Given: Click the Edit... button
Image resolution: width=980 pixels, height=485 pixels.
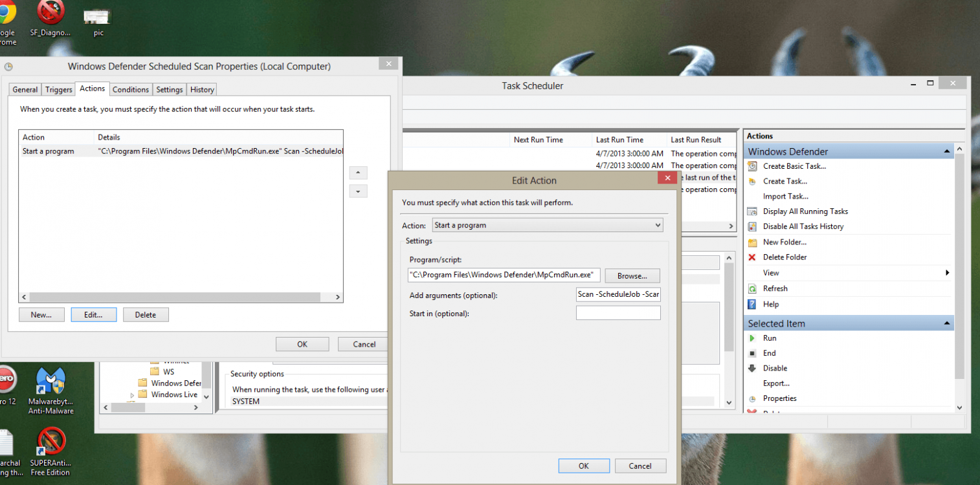Looking at the screenshot, I should point(94,315).
